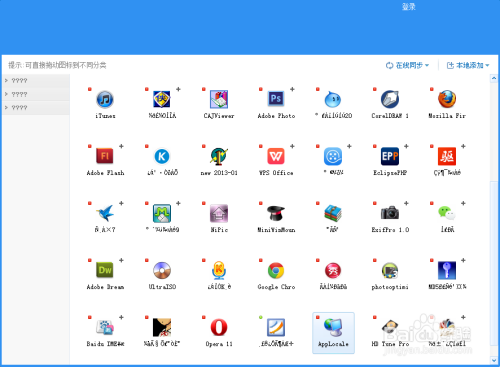Screen dimensions: 500x367
Task: Open the new 2013-01 icon
Action: point(219,156)
